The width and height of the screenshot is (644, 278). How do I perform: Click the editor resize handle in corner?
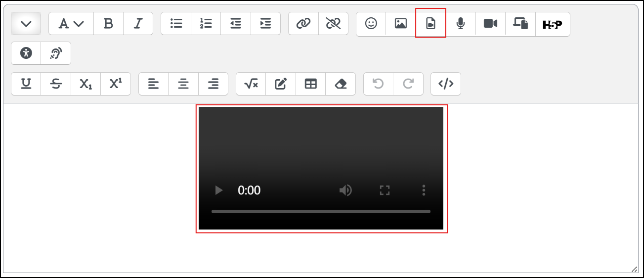coord(634,269)
